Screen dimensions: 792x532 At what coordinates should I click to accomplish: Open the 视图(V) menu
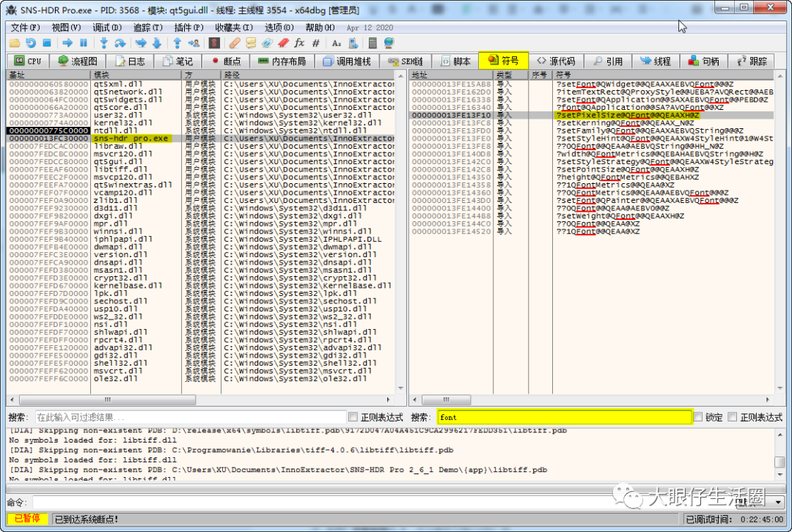(66, 28)
